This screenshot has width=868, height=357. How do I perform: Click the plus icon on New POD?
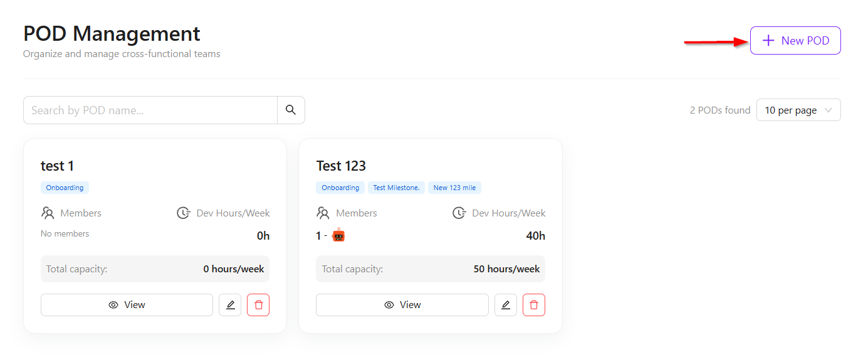pyautogui.click(x=768, y=41)
